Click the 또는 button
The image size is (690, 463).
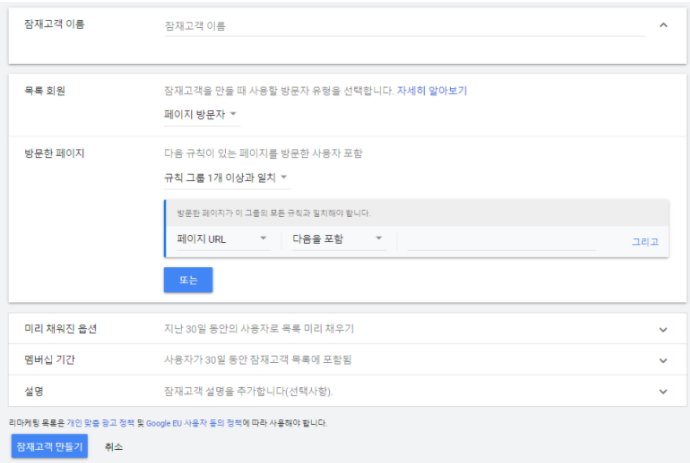[188, 280]
